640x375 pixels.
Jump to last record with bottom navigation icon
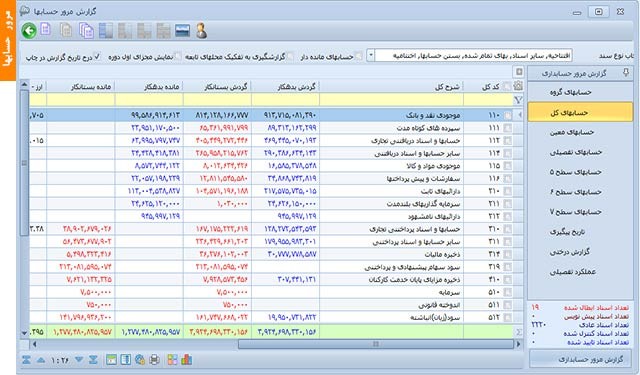click(93, 360)
